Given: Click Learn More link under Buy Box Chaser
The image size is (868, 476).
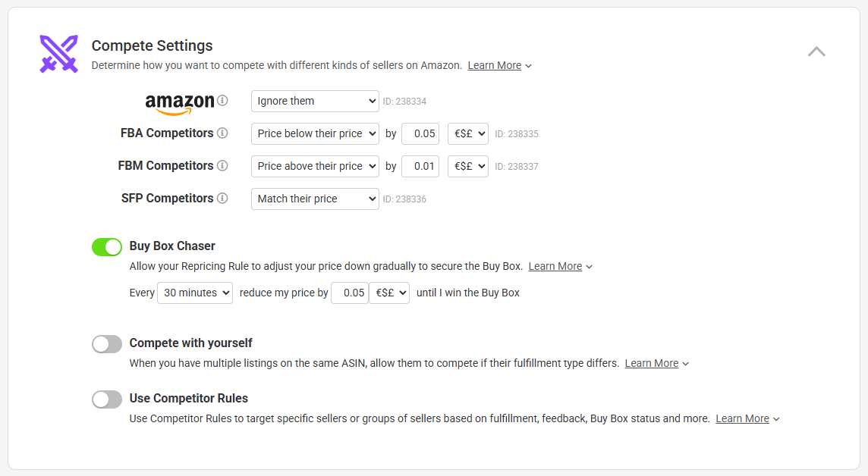Looking at the screenshot, I should (x=555, y=267).
